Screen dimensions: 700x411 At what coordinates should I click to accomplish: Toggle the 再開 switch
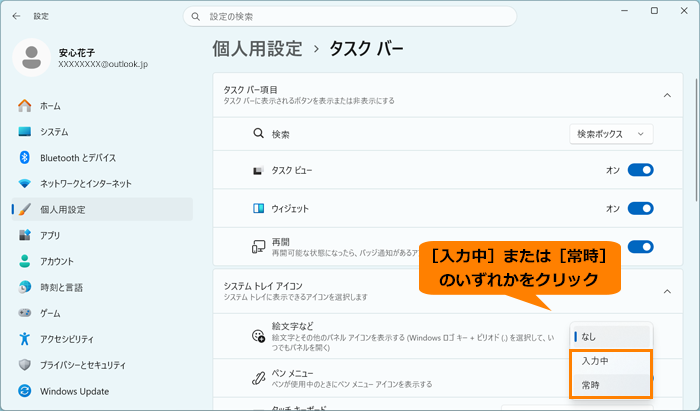(641, 247)
